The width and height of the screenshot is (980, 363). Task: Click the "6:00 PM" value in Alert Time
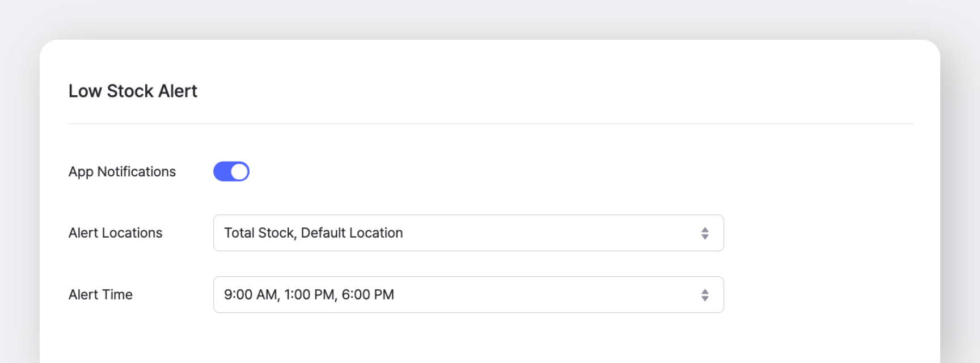[367, 294]
